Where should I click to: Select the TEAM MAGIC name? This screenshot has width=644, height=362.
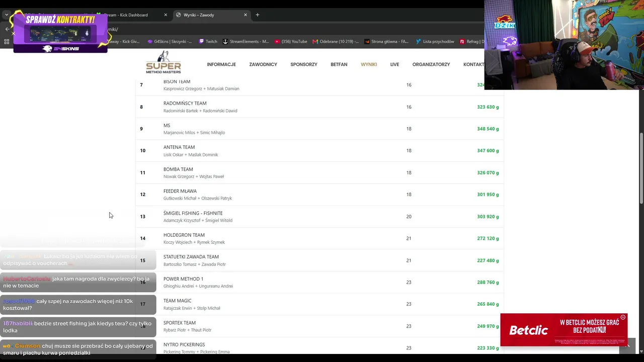(178, 301)
